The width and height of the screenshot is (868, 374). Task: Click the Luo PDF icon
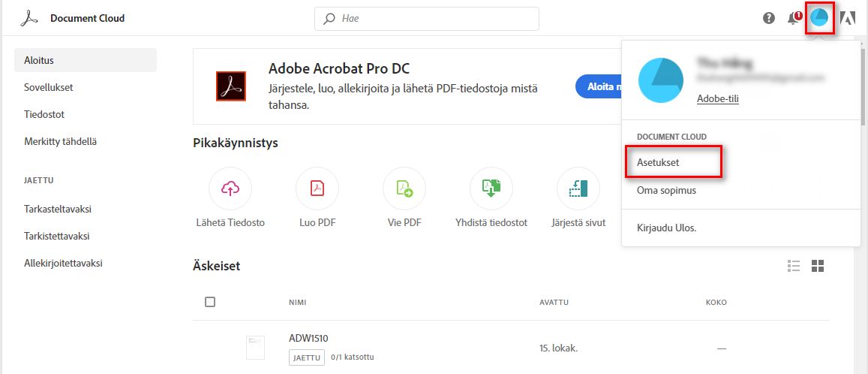pyautogui.click(x=317, y=189)
